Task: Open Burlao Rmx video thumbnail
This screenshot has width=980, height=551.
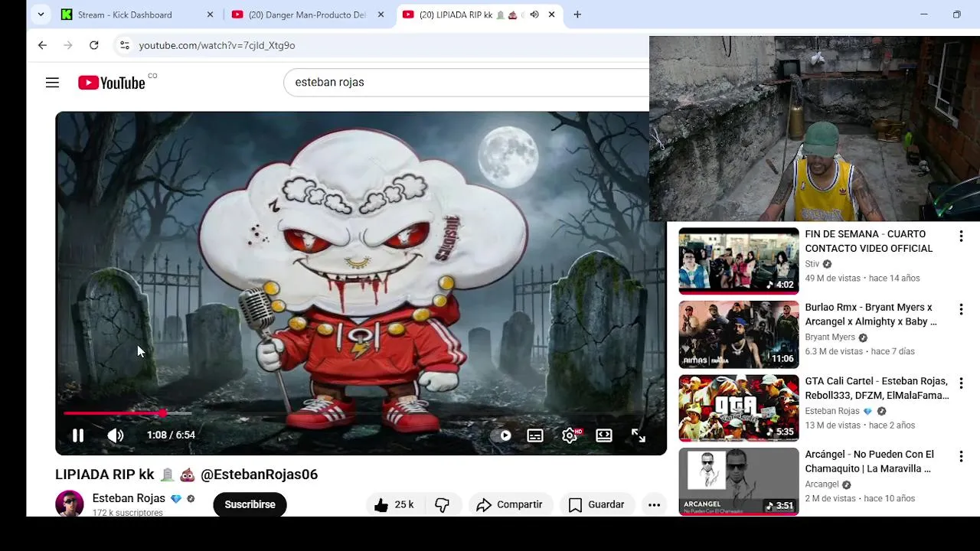Action: point(739,334)
